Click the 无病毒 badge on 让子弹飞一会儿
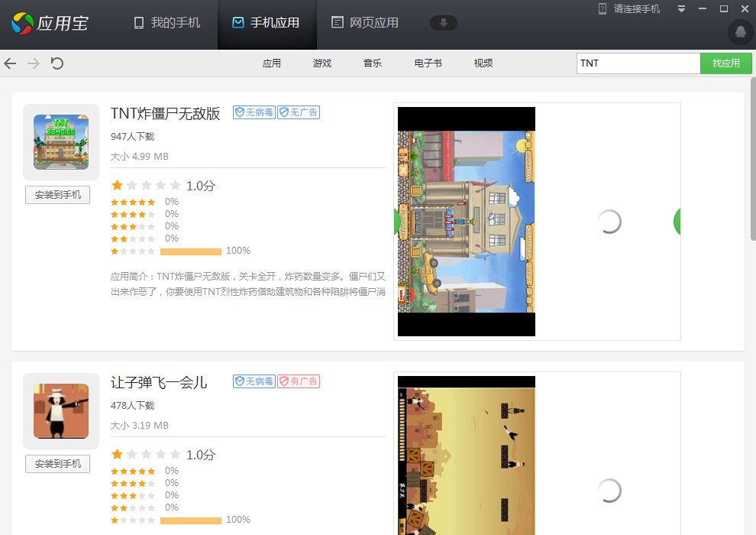756x535 pixels. coord(254,381)
